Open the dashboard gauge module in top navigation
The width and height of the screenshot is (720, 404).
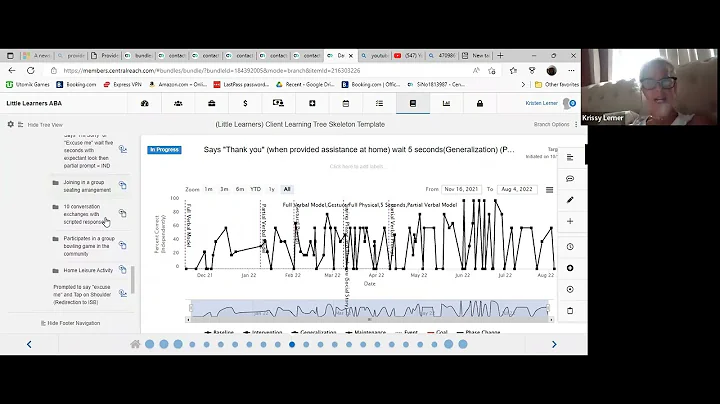click(x=145, y=103)
